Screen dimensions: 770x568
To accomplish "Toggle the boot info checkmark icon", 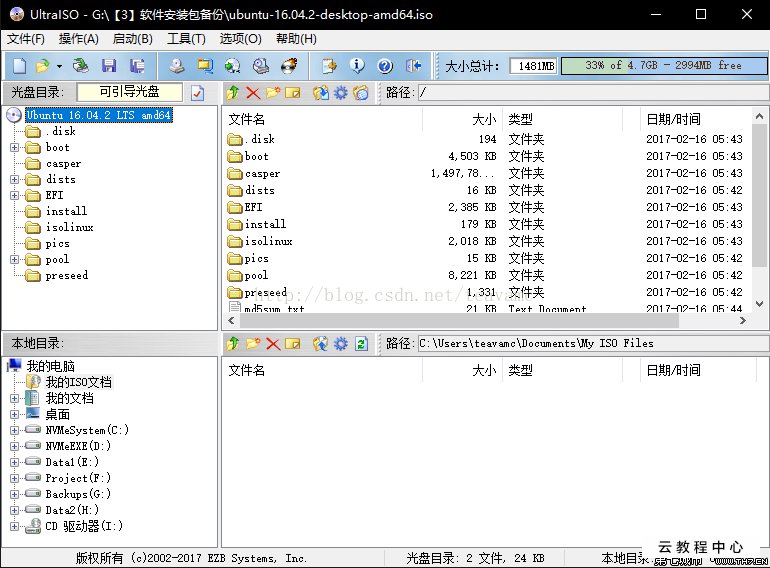I will coord(197,93).
